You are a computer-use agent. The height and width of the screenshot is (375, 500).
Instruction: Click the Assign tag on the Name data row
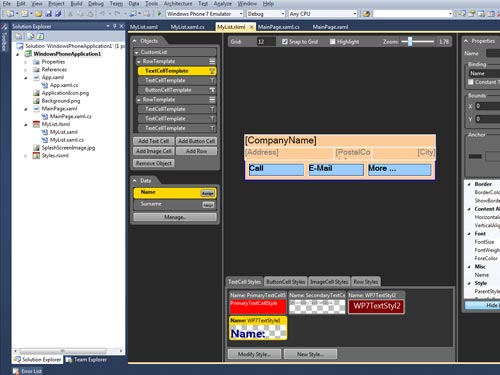pyautogui.click(x=208, y=193)
